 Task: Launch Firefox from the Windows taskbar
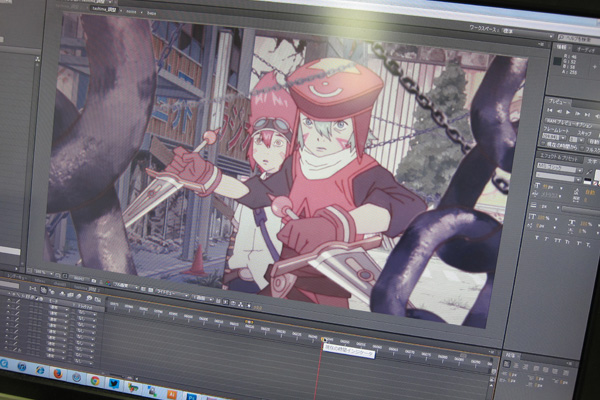(x=58, y=373)
